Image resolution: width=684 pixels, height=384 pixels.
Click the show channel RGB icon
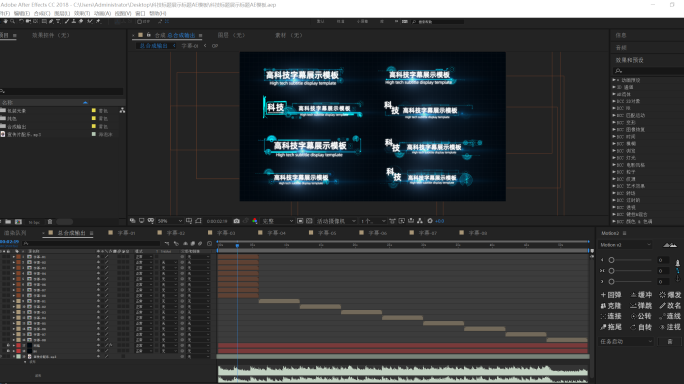point(255,221)
